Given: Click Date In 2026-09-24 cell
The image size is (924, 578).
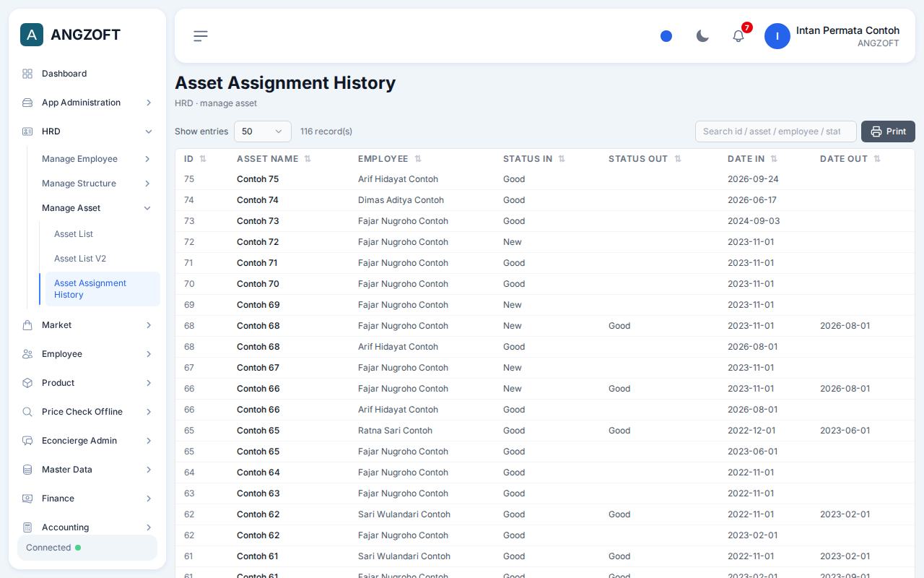Looking at the screenshot, I should [x=753, y=179].
